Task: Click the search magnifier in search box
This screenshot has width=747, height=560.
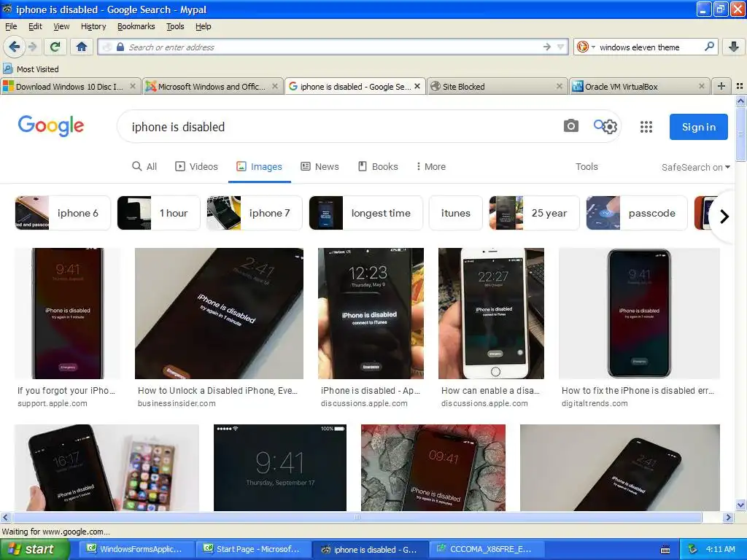Action: 709,47
